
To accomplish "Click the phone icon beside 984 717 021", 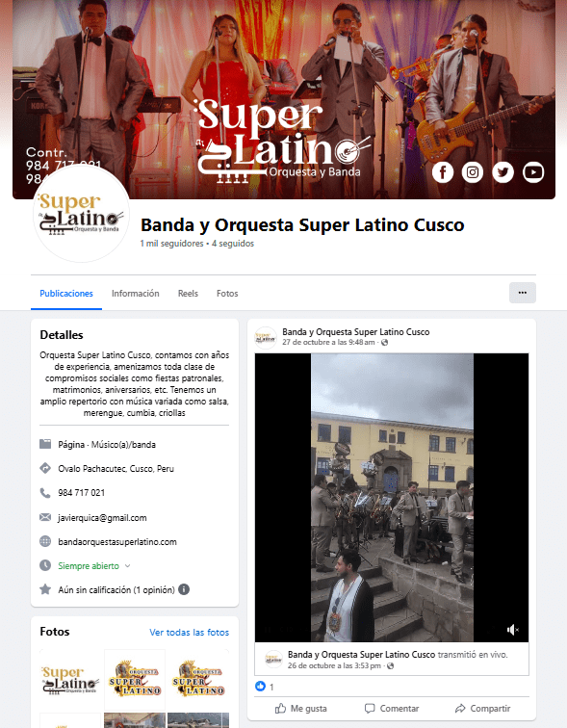I will point(45,493).
